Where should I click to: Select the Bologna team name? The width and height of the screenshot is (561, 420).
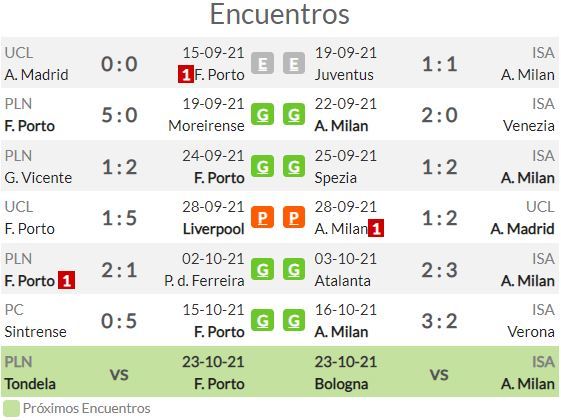[x=341, y=385]
